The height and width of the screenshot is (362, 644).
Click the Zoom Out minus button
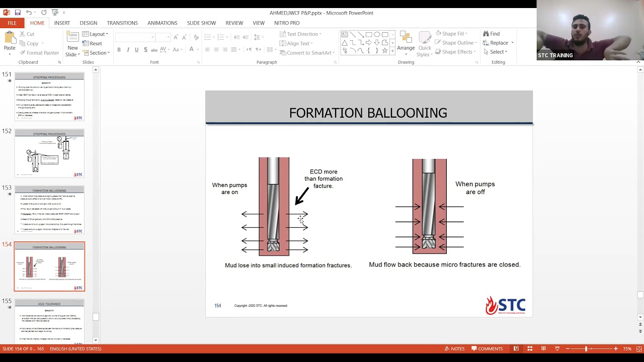click(x=568, y=349)
